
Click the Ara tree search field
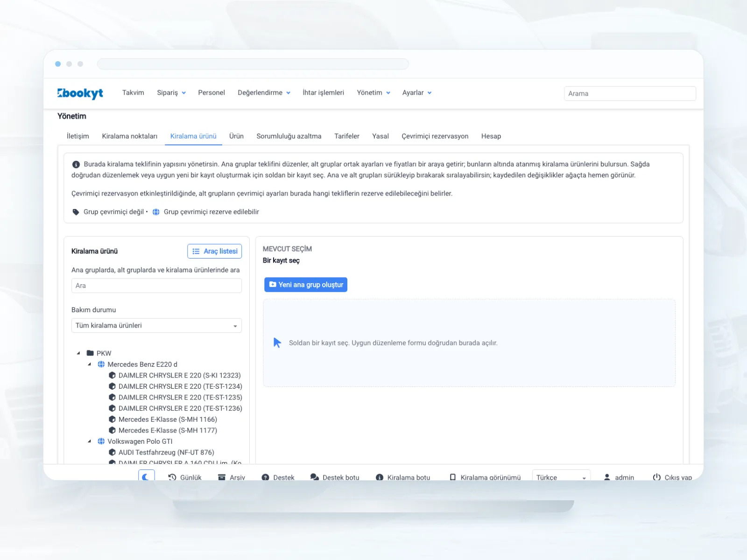(x=156, y=286)
